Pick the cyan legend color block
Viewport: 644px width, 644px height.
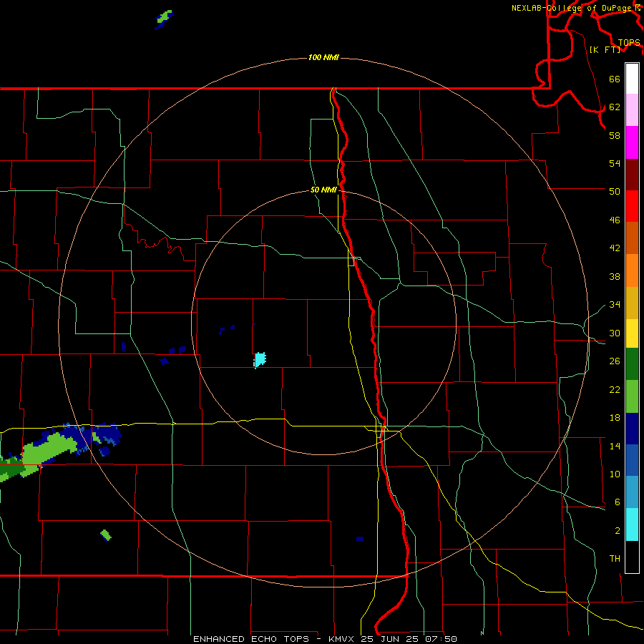632,525
